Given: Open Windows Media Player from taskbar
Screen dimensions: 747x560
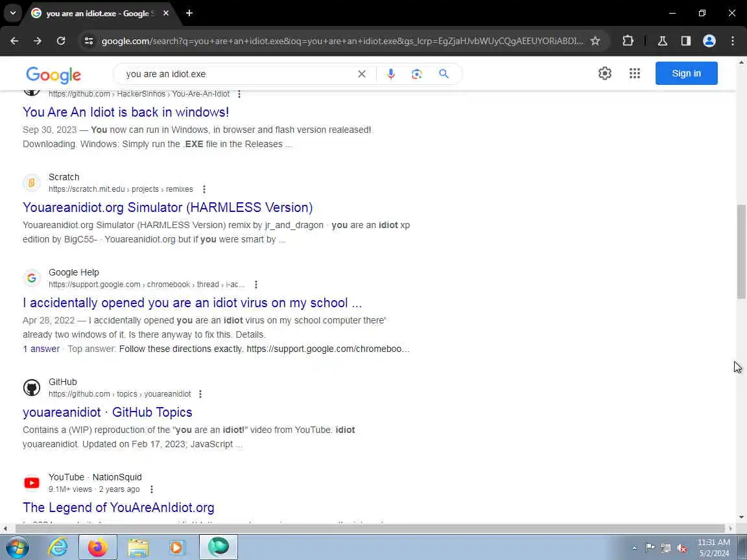Looking at the screenshot, I should click(177, 547).
